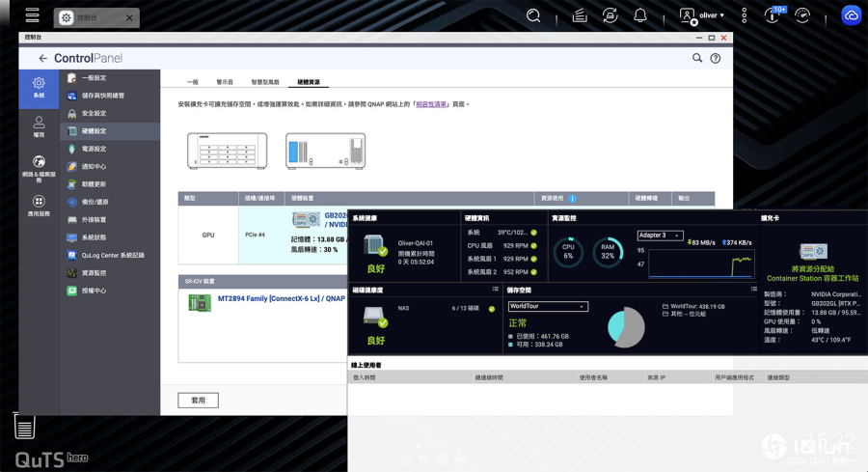
Task: Select 權限 category in left sidebar
Action: pos(39,126)
